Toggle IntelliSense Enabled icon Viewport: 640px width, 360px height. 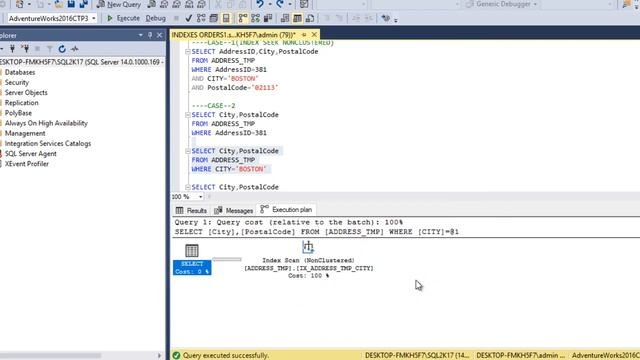click(x=226, y=18)
